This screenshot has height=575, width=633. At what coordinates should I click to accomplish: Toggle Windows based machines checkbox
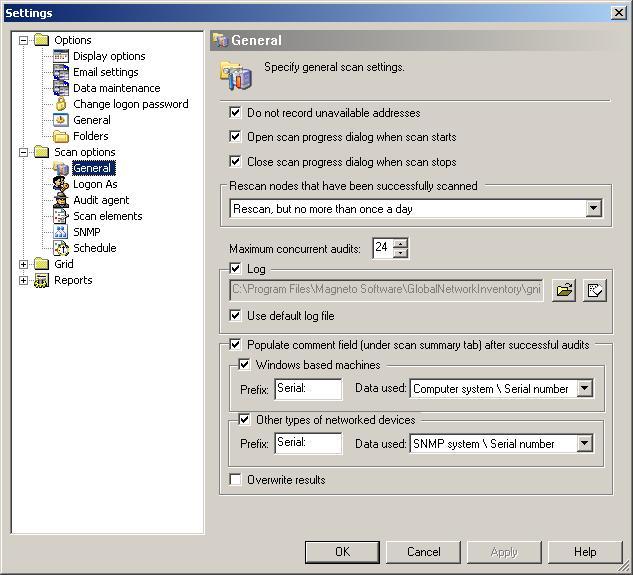[244, 365]
